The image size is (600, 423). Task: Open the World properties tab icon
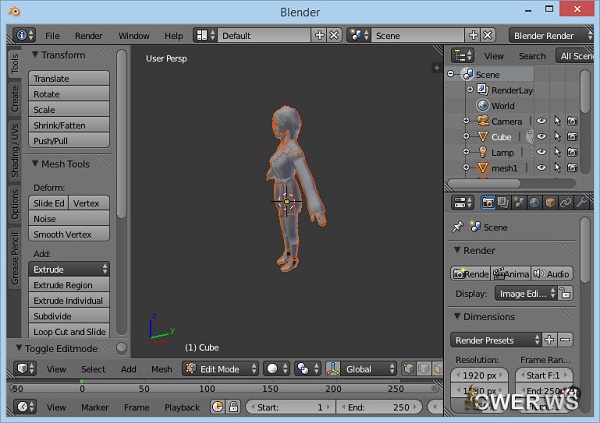click(534, 202)
